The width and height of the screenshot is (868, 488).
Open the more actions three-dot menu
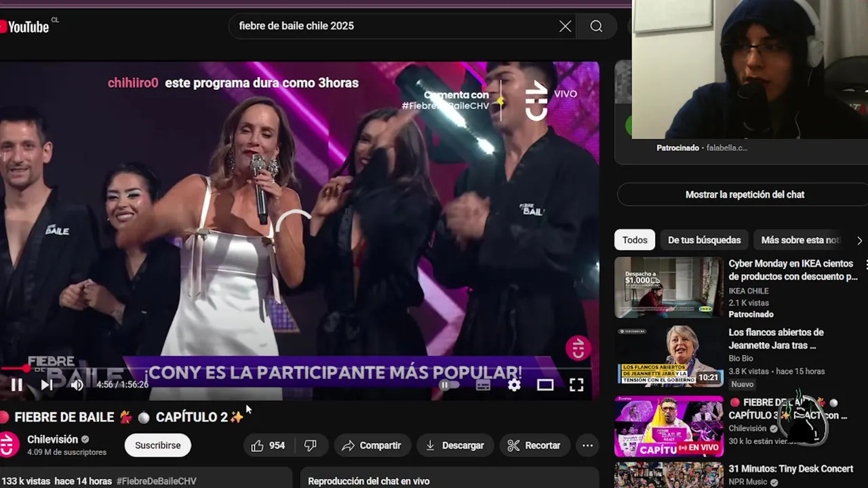(587, 445)
